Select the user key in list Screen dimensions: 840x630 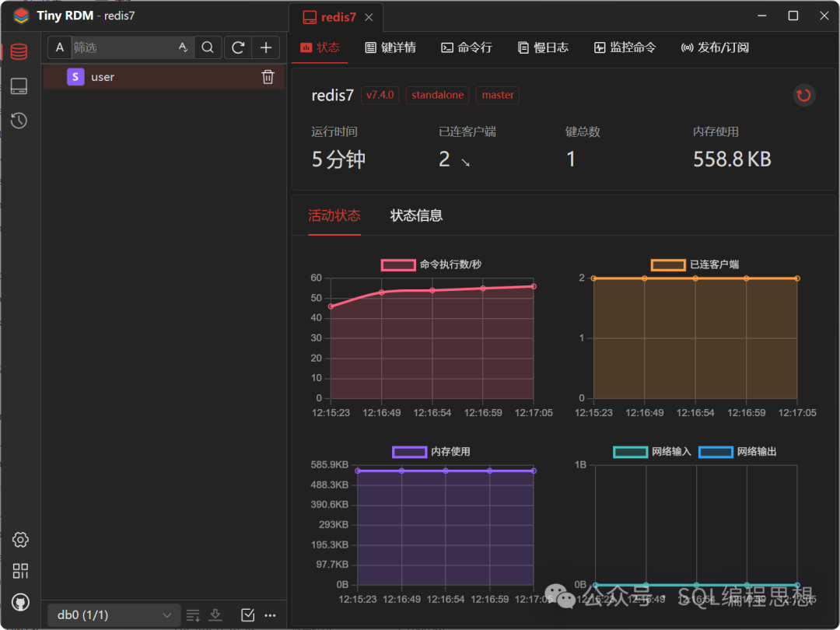point(103,77)
